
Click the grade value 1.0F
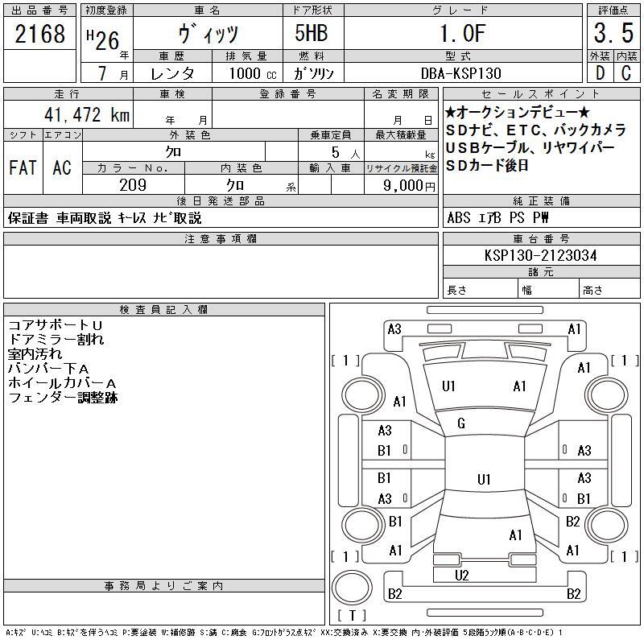click(x=463, y=33)
